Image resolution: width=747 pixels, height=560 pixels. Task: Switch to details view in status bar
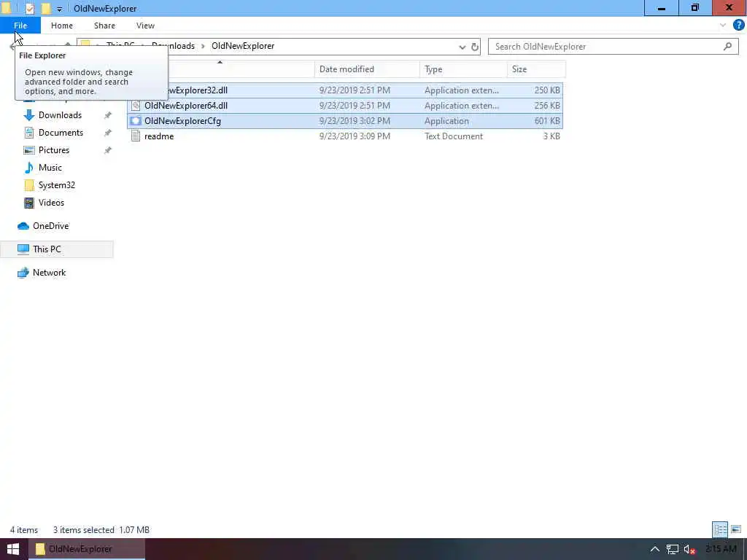click(720, 529)
